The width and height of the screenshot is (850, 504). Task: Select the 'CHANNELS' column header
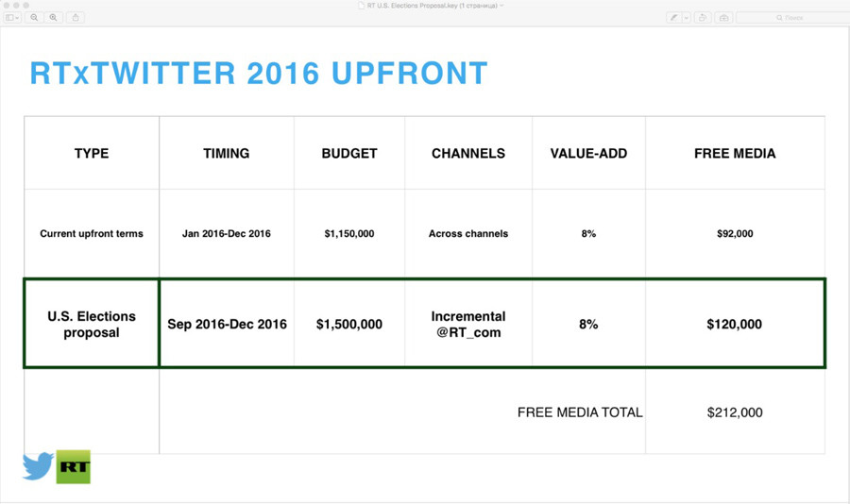click(468, 153)
